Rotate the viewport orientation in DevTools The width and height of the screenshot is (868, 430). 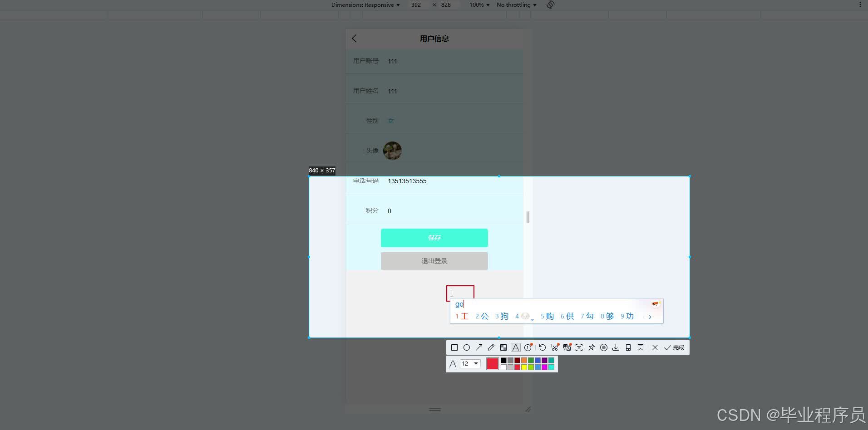point(550,5)
